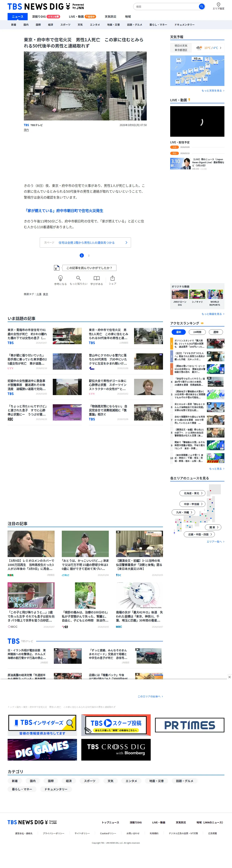
Task: Select the 24時間 ranking filter
Action: coord(197,332)
